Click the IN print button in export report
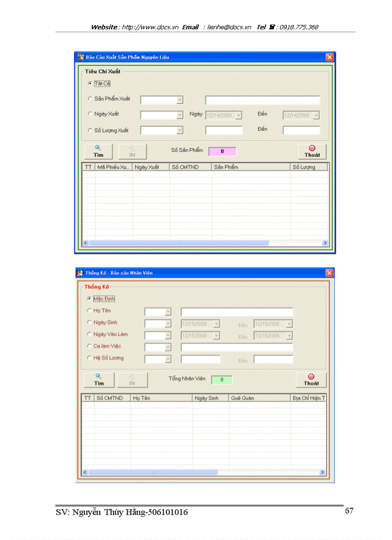Viewport: 392px width, 540px height. [132, 151]
